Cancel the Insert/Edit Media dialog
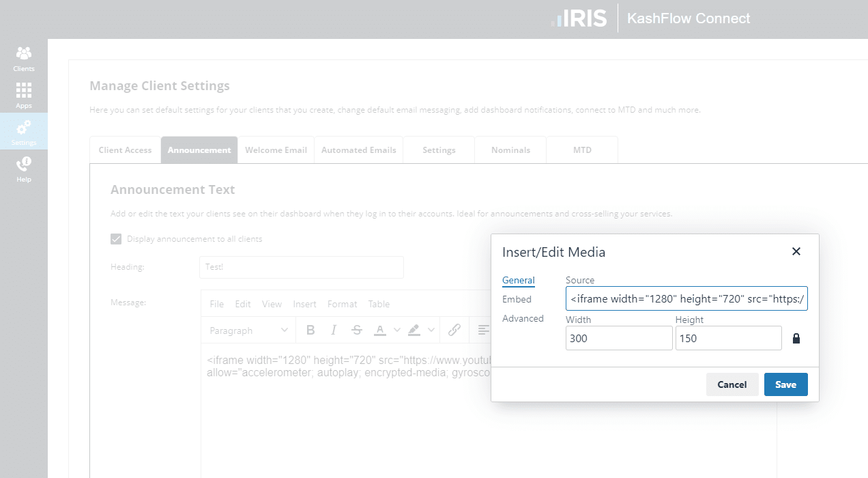Screen dimensions: 868x478 coord(732,384)
